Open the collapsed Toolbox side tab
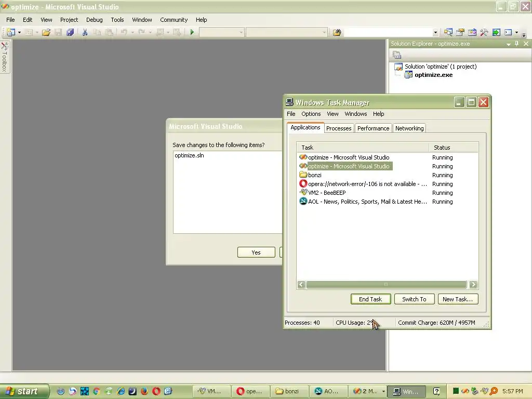The height and width of the screenshot is (399, 532). [x=5, y=56]
